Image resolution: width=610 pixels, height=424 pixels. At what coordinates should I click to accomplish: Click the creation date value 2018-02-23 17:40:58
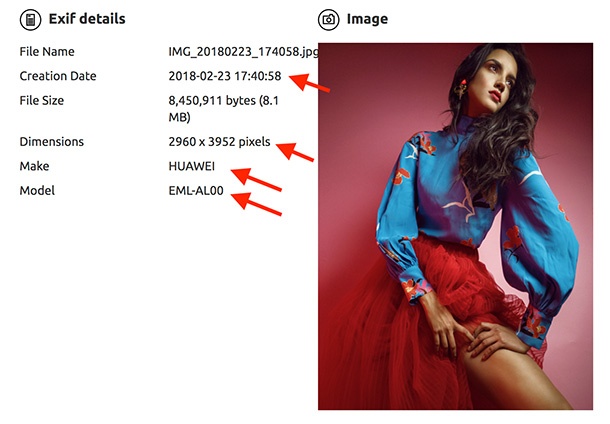pos(225,76)
